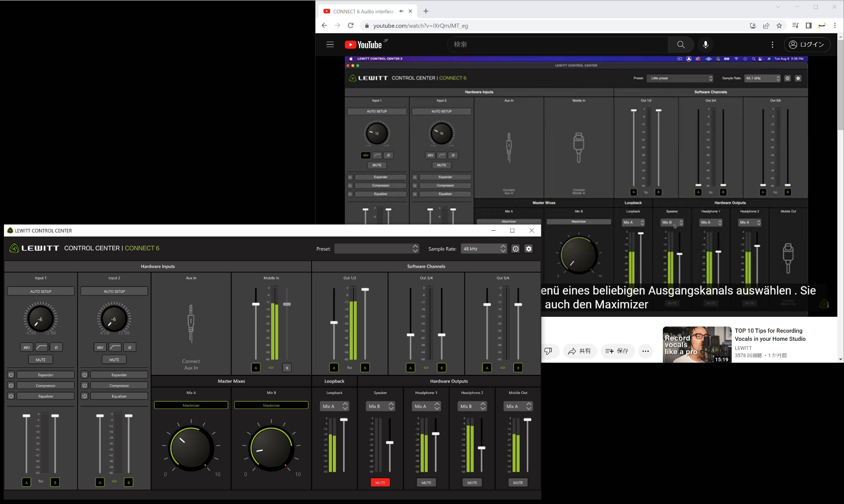Image resolution: width=844 pixels, height=504 pixels.
Task: Open Headphone 2 mix source dropdown
Action: tap(473, 406)
